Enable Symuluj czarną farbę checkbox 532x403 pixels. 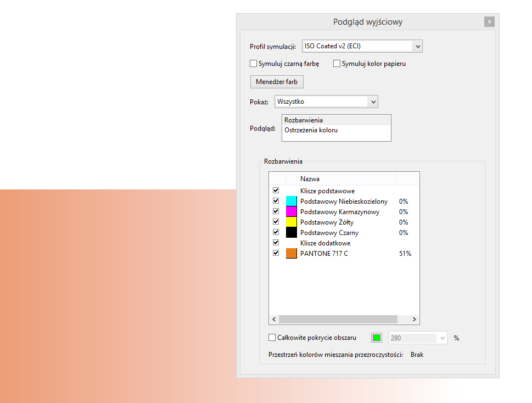coord(254,64)
